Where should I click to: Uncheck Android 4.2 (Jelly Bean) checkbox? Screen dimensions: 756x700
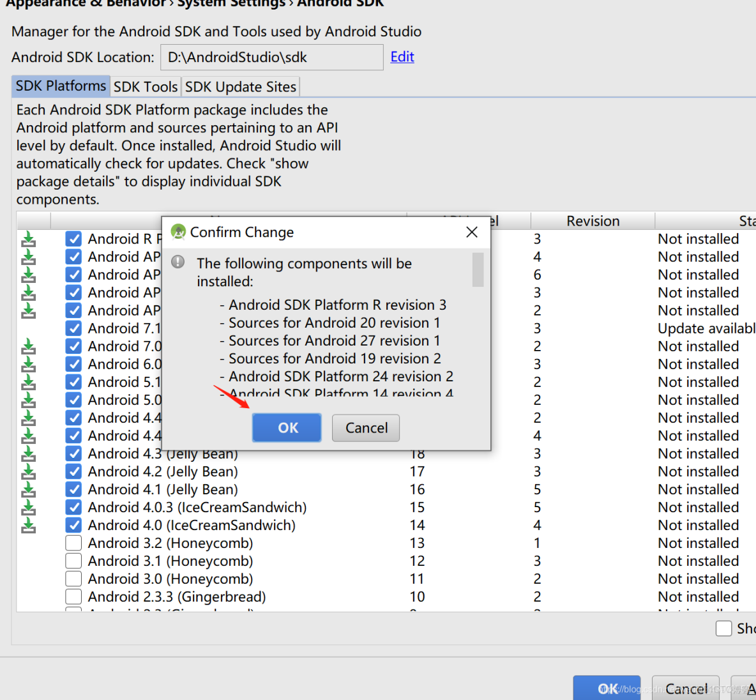[x=73, y=471]
